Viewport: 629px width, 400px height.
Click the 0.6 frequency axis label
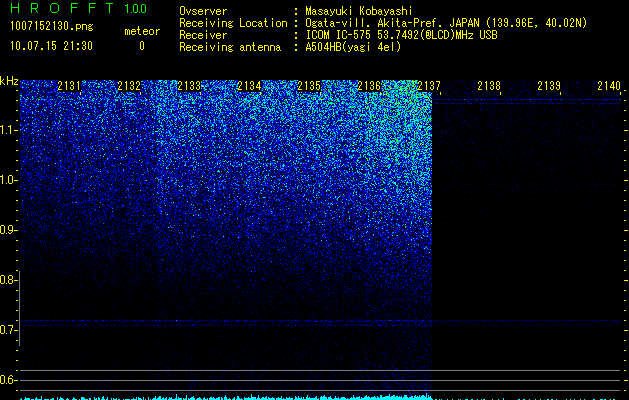click(x=9, y=380)
